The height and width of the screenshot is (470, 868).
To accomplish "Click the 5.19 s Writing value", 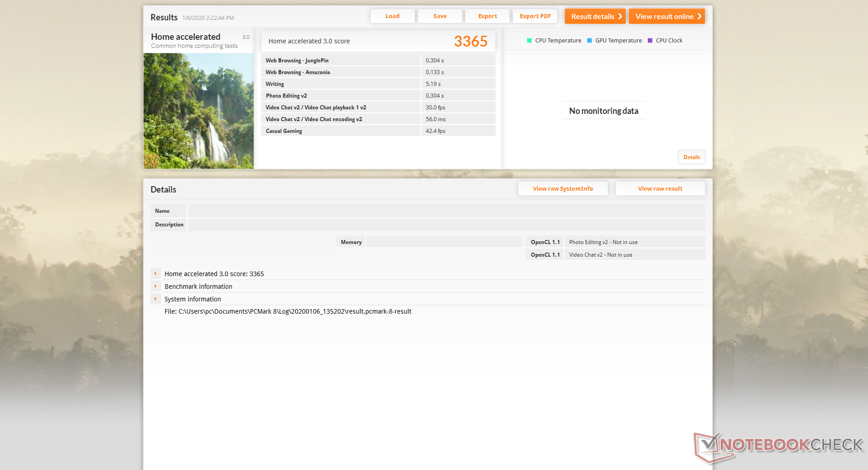I will (433, 84).
